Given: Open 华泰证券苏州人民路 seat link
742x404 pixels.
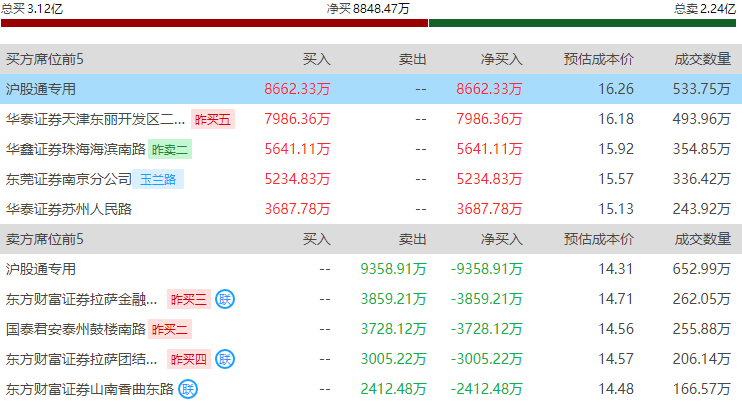Looking at the screenshot, I should (x=68, y=209).
